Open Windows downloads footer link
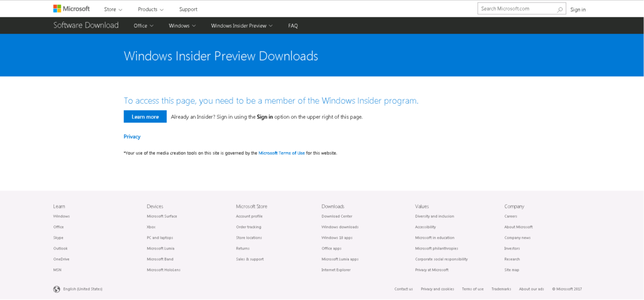 pos(340,227)
